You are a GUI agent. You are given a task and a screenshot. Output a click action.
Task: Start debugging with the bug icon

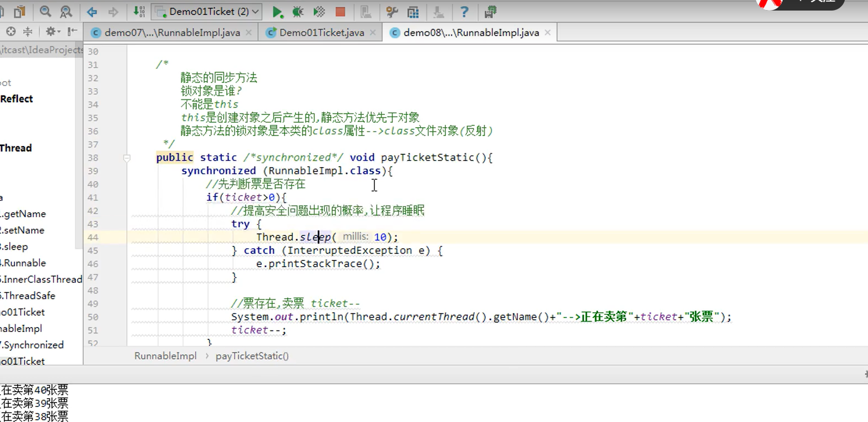pos(298,11)
